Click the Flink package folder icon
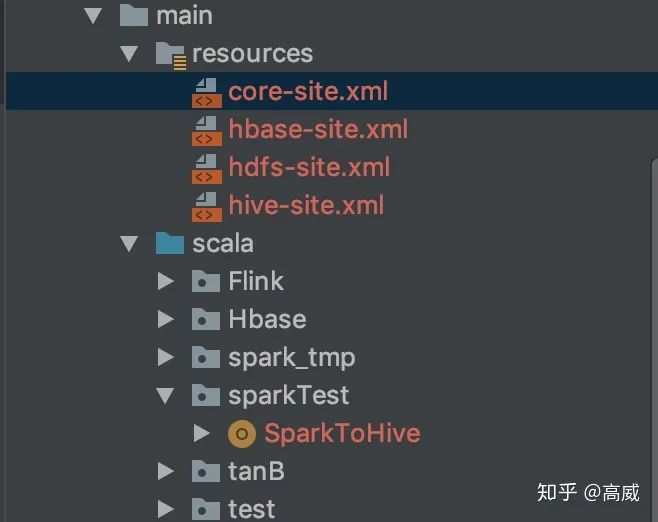658x522 pixels. pyautogui.click(x=206, y=281)
